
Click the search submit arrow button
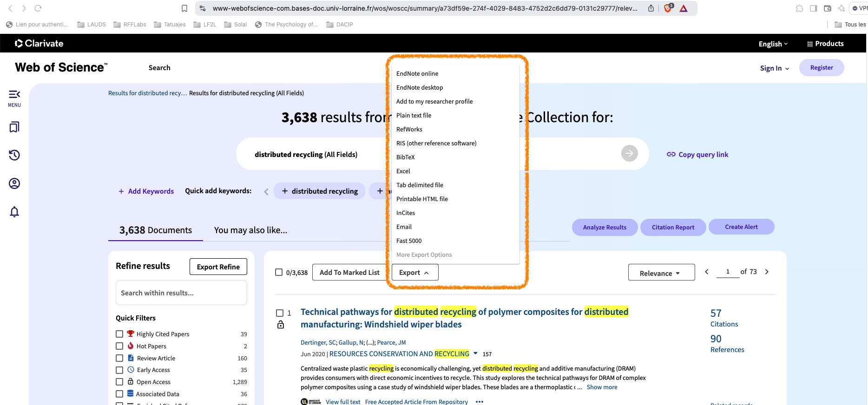629,153
